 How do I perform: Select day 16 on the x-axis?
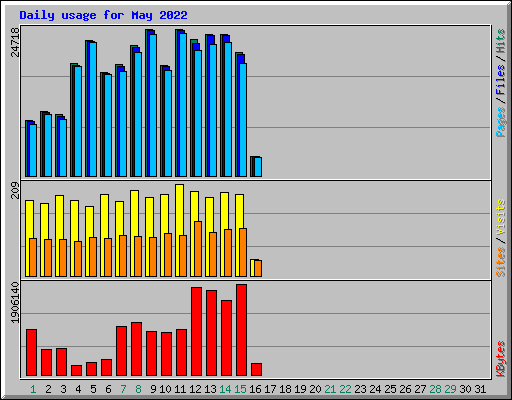click(x=255, y=389)
